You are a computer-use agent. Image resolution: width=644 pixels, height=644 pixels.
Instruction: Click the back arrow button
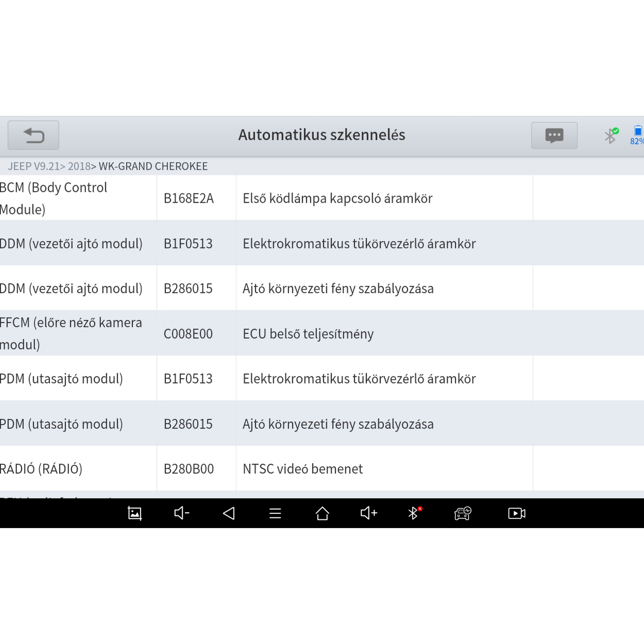tap(33, 135)
